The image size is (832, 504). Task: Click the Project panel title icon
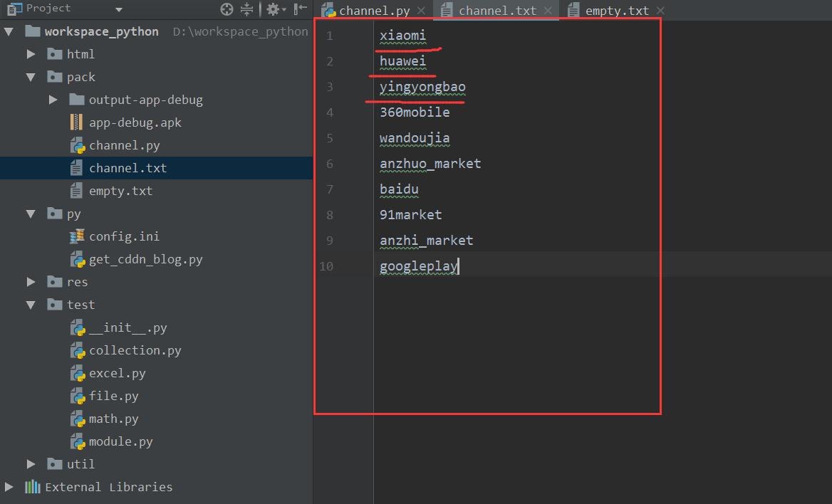(x=14, y=9)
